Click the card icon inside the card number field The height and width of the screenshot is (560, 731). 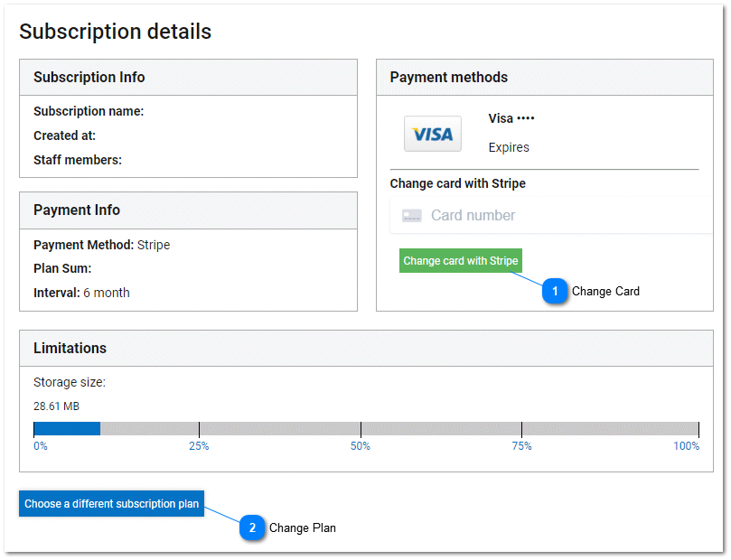tap(412, 216)
